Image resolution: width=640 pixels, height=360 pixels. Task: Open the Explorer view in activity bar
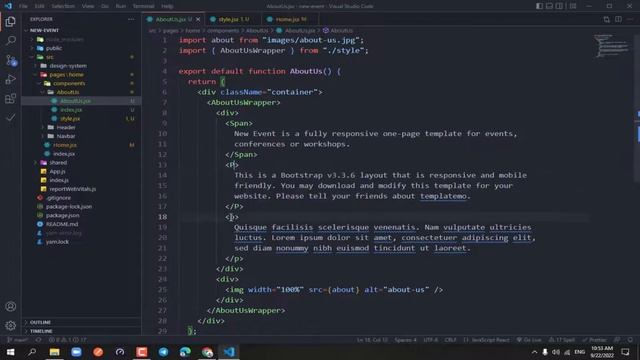pyautogui.click(x=11, y=21)
